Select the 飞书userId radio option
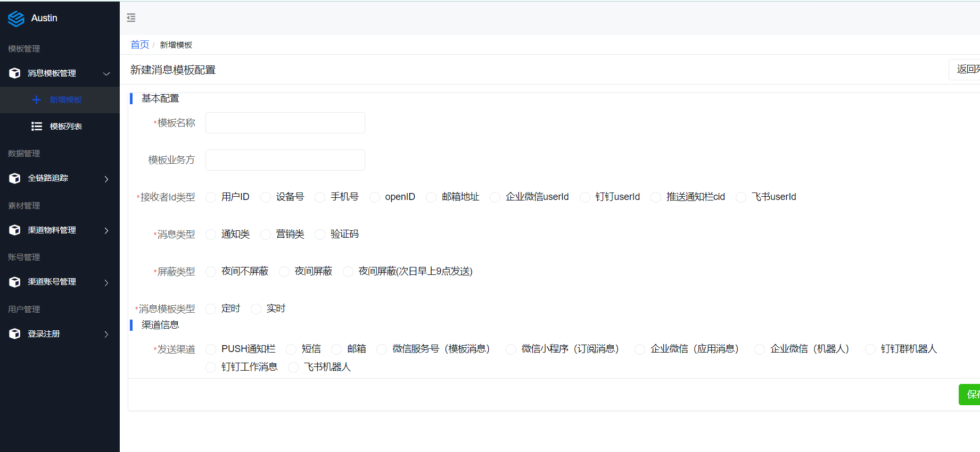The image size is (980, 452). pyautogui.click(x=741, y=197)
